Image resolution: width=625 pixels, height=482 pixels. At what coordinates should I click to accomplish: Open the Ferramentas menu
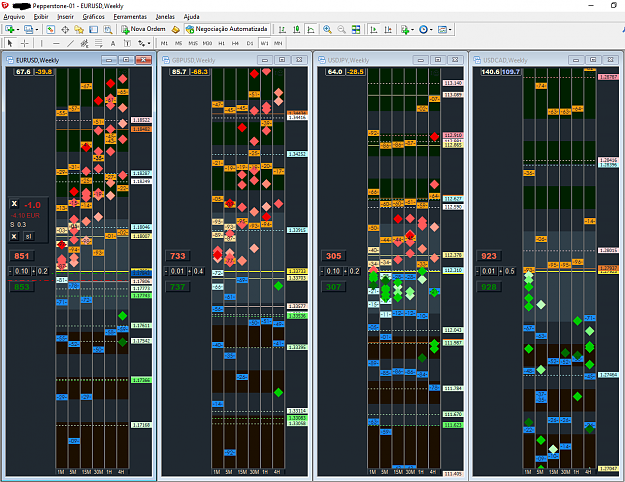pyautogui.click(x=130, y=17)
